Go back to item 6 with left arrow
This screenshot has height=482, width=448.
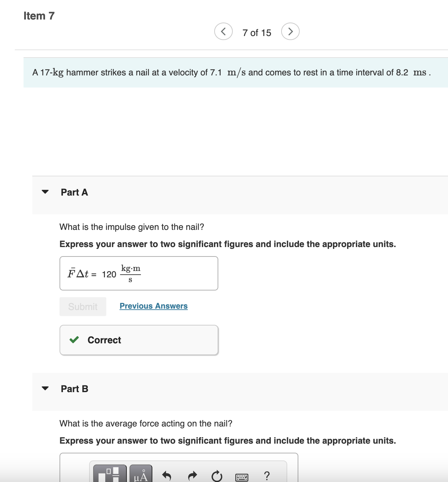[x=223, y=31]
